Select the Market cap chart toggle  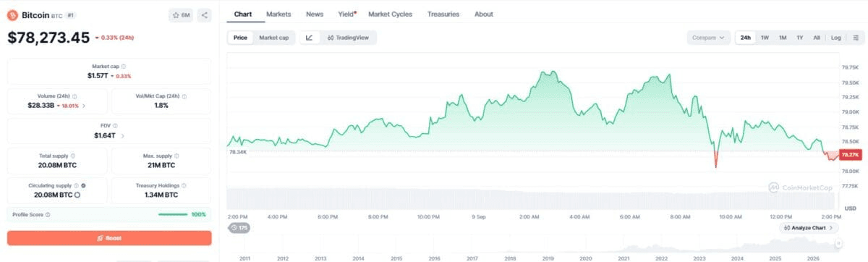pyautogui.click(x=274, y=38)
